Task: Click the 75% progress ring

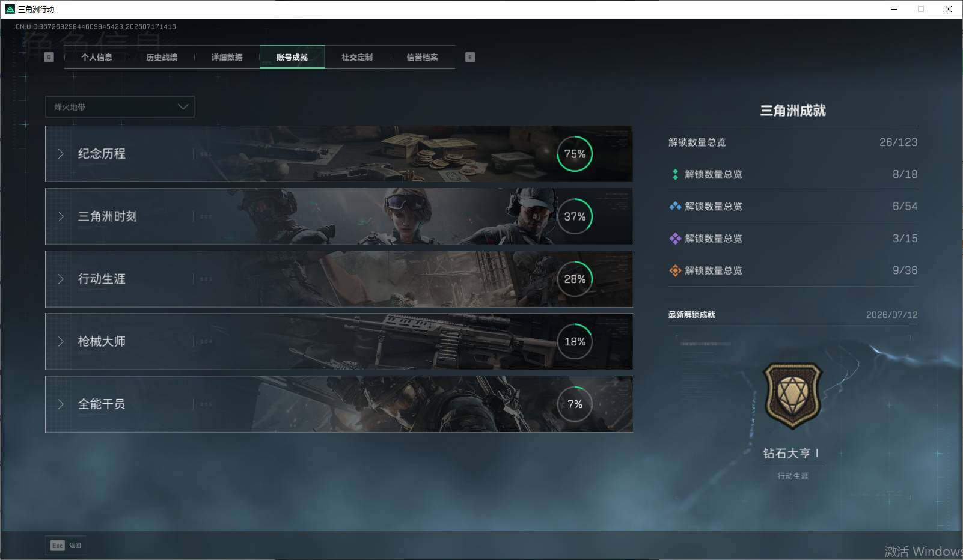Action: click(575, 154)
